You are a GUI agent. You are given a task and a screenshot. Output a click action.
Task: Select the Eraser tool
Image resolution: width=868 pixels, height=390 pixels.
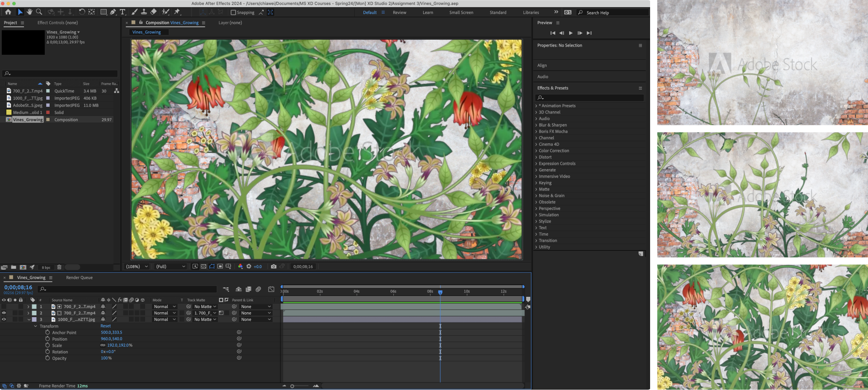[154, 12]
